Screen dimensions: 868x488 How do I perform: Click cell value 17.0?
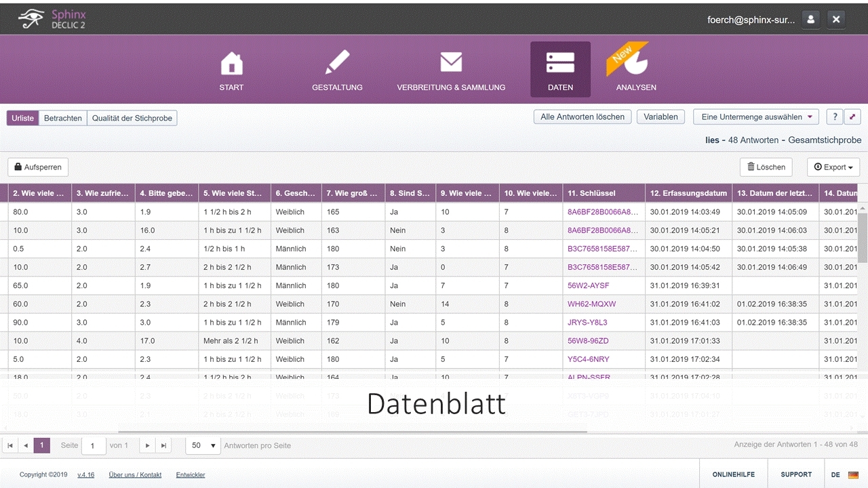[x=167, y=341]
